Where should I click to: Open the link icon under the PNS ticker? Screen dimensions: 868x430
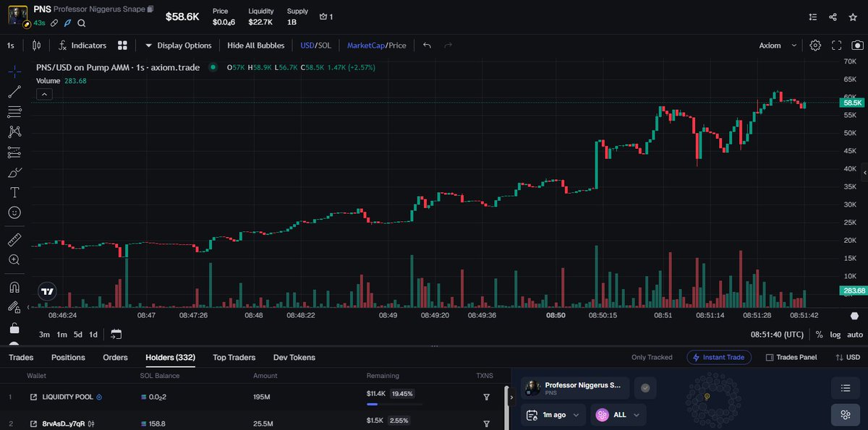pos(54,23)
